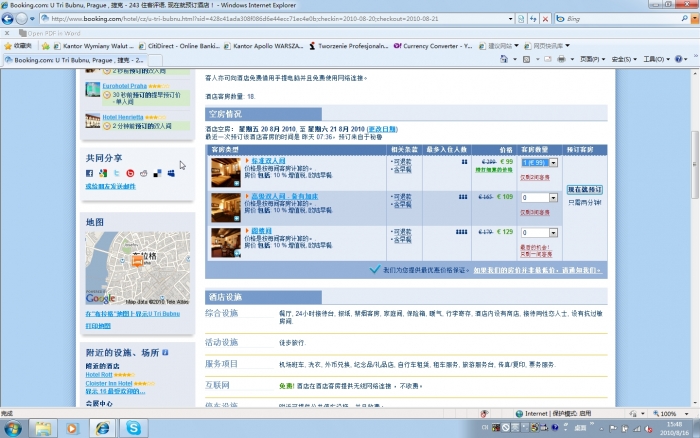Click the Twitter share icon

pyautogui.click(x=116, y=174)
